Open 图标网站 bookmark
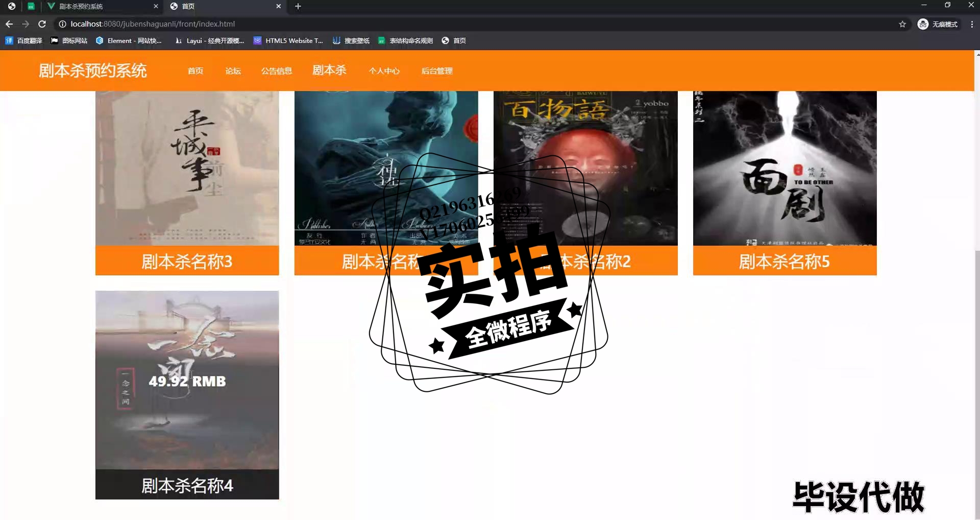 69,40
